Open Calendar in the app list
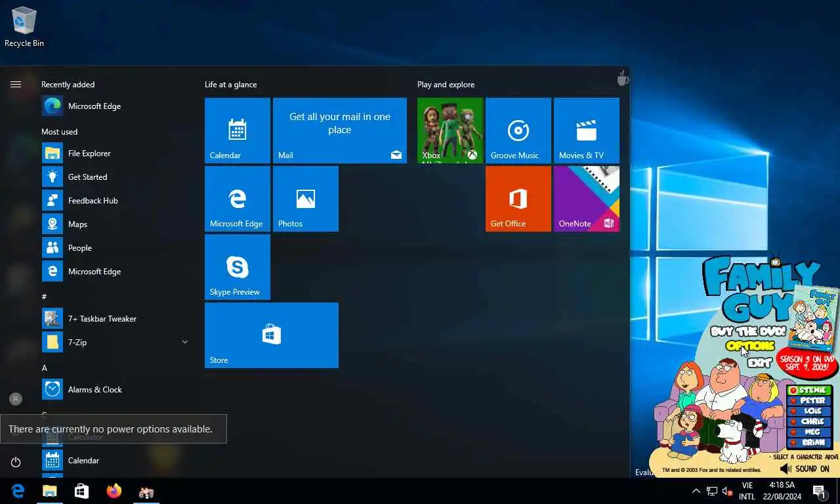This screenshot has height=504, width=840. point(115,461)
